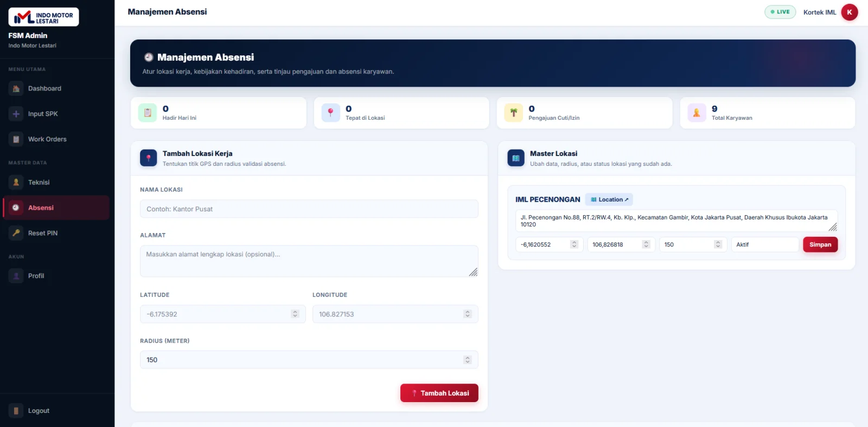The image size is (868, 427).
Task: Adjust Radius (Meter) field stepper arrows
Action: click(468, 360)
